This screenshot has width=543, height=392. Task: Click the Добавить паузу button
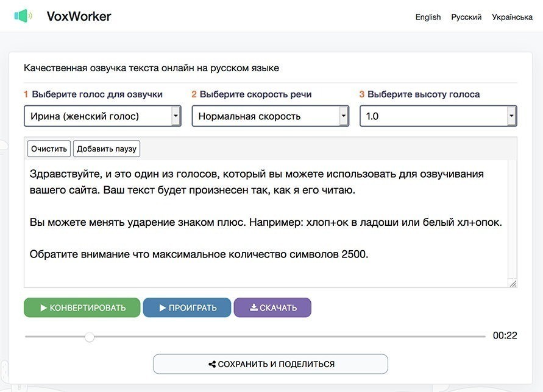pos(107,149)
